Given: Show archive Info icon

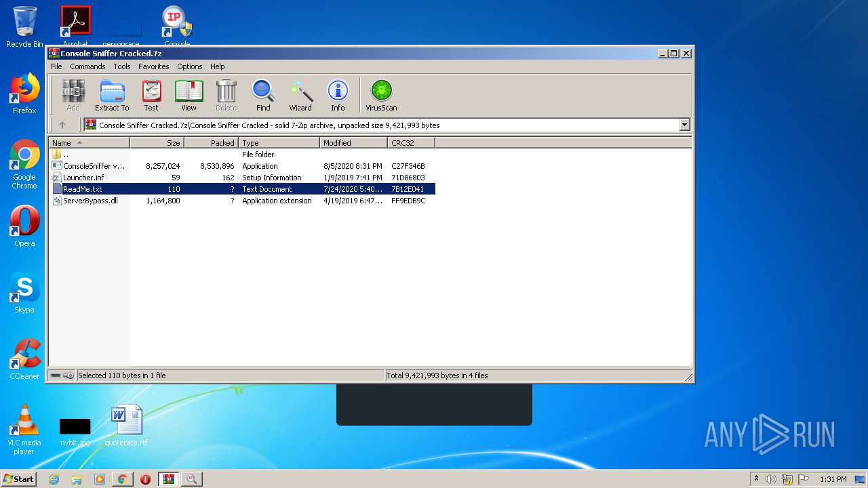Looking at the screenshot, I should [338, 96].
